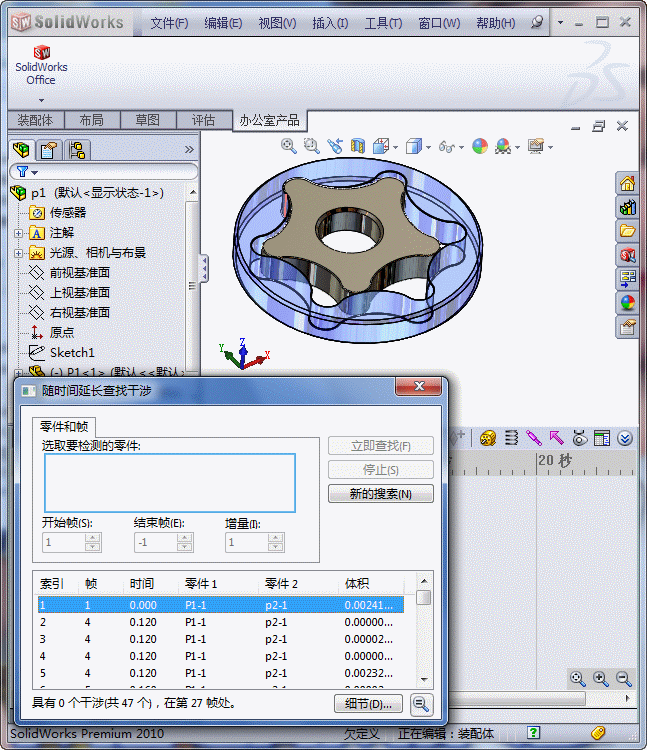Click the Zoom to Fit icon
This screenshot has height=750, width=647.
[288, 146]
